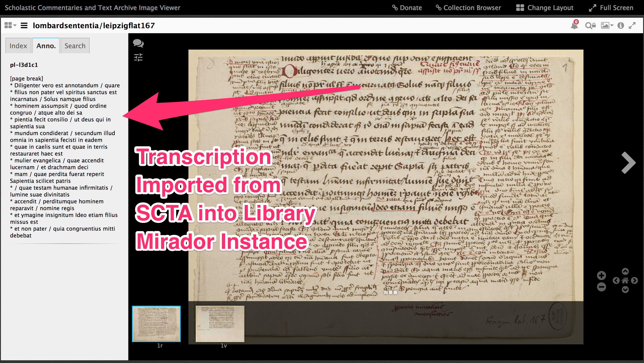Pan right with the right arrow

tap(634, 281)
